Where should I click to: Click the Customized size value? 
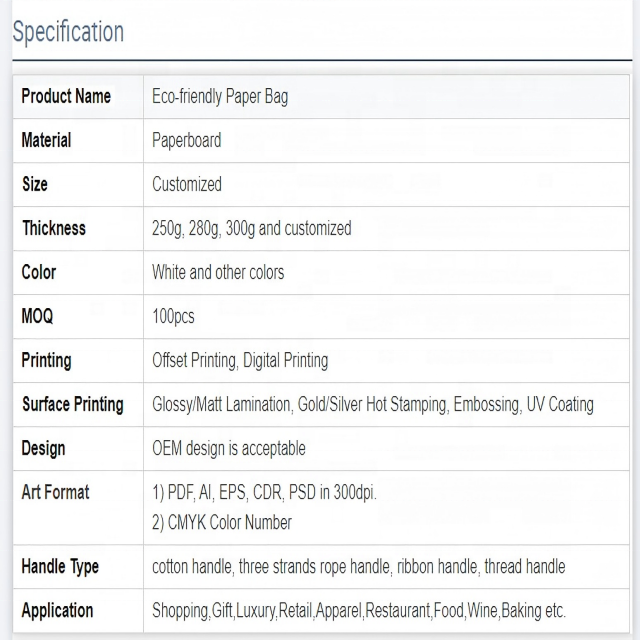point(187,184)
